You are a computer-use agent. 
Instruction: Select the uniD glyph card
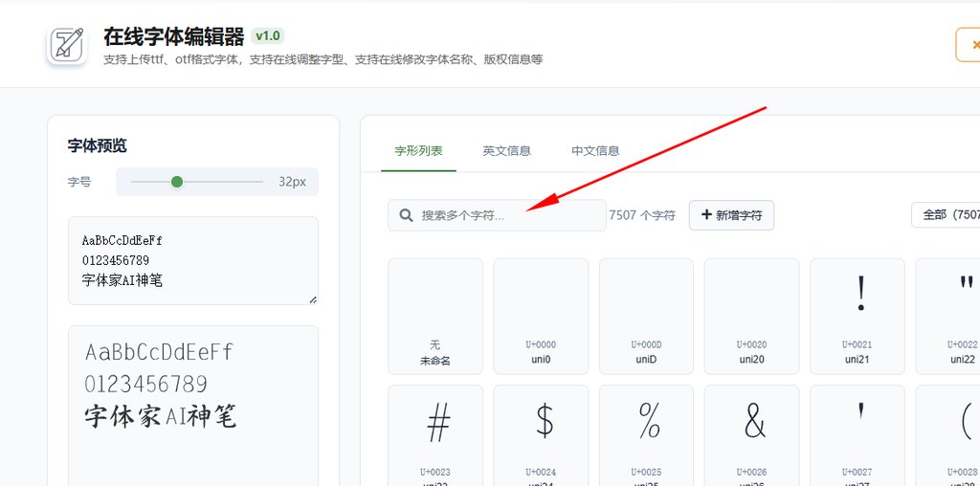tap(646, 316)
